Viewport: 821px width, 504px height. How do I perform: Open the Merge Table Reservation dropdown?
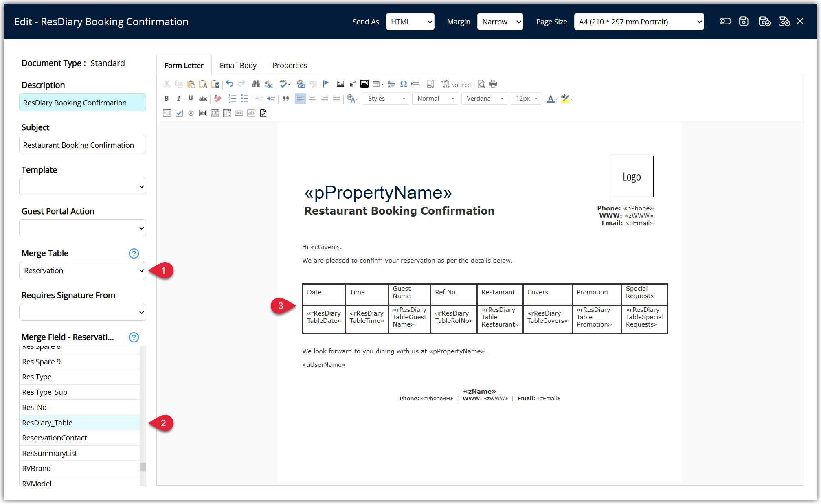(83, 271)
